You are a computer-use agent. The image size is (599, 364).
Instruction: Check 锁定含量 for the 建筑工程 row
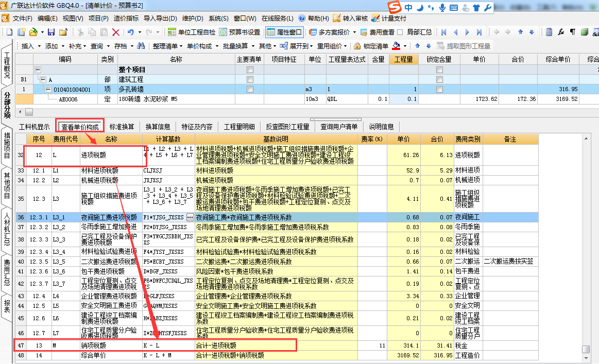[440, 79]
